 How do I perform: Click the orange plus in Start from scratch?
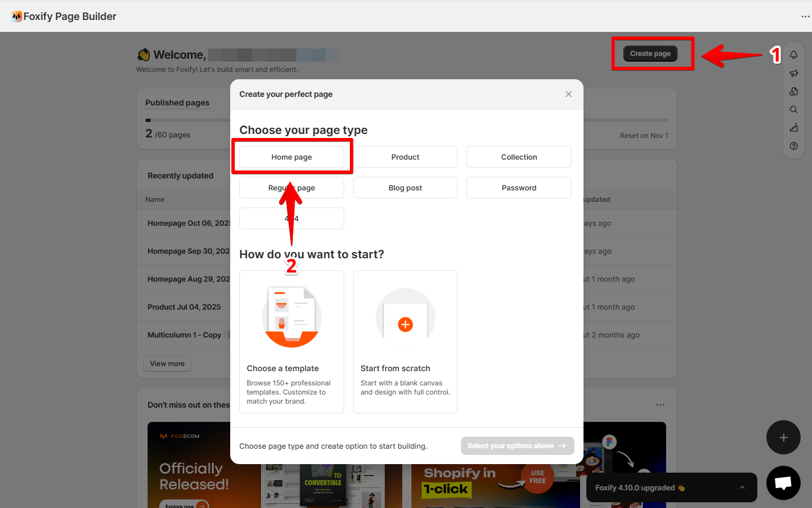pos(405,324)
